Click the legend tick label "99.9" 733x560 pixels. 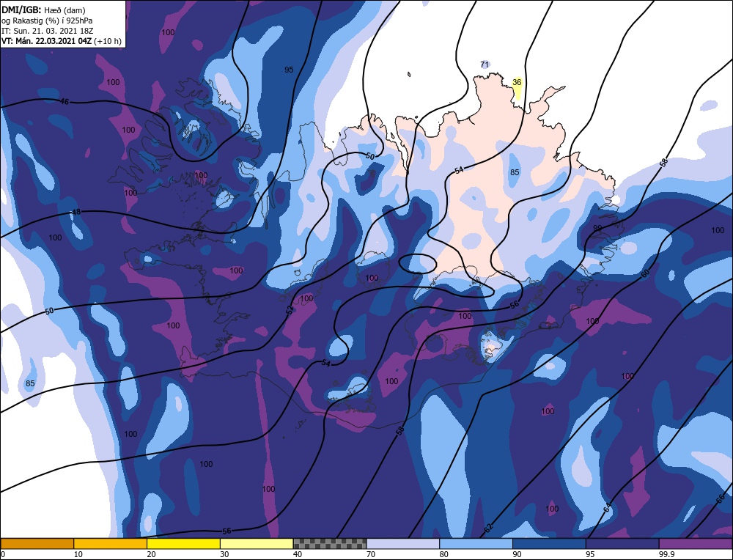coord(666,554)
